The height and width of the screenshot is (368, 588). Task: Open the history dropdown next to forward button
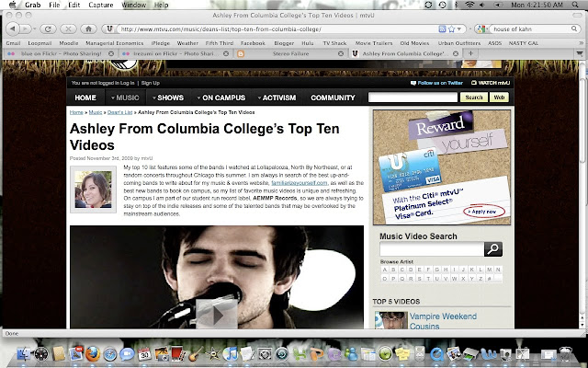point(34,29)
